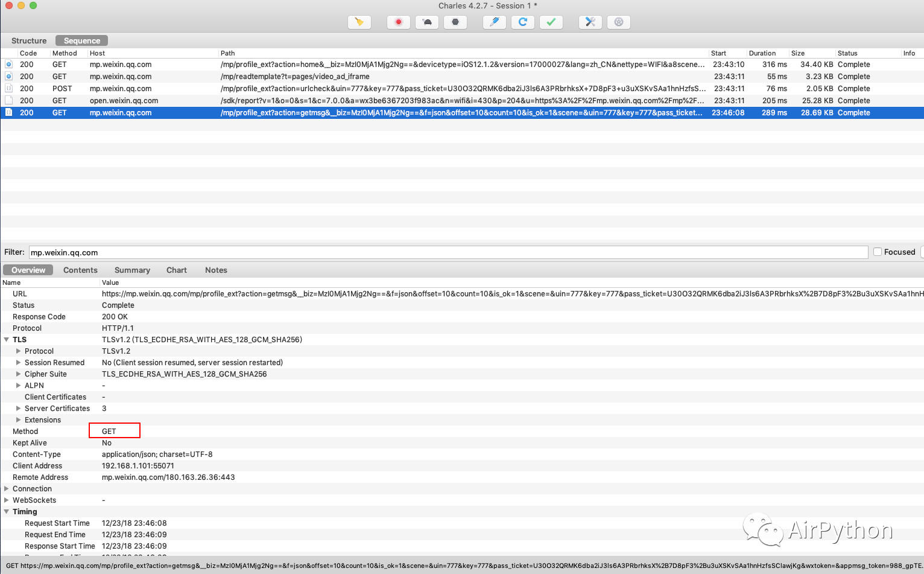The width and height of the screenshot is (924, 574).
Task: Enable the Focused checkbox
Action: (878, 252)
